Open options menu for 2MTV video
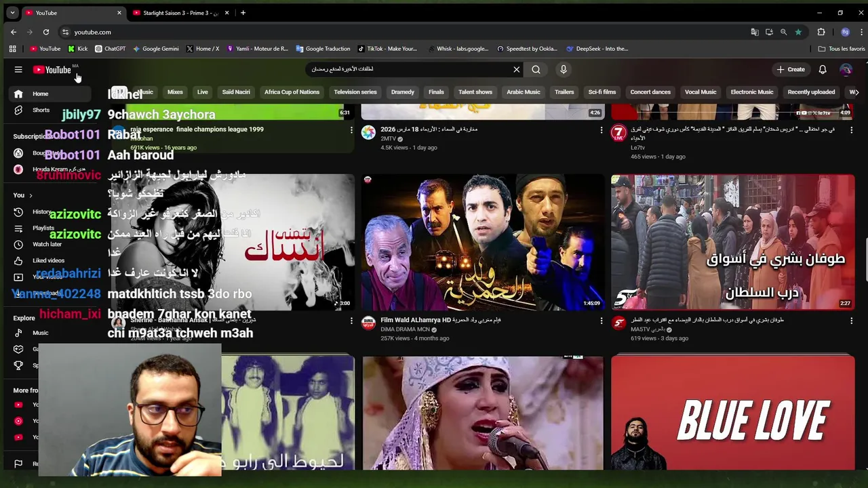The height and width of the screenshot is (488, 868). (x=601, y=129)
